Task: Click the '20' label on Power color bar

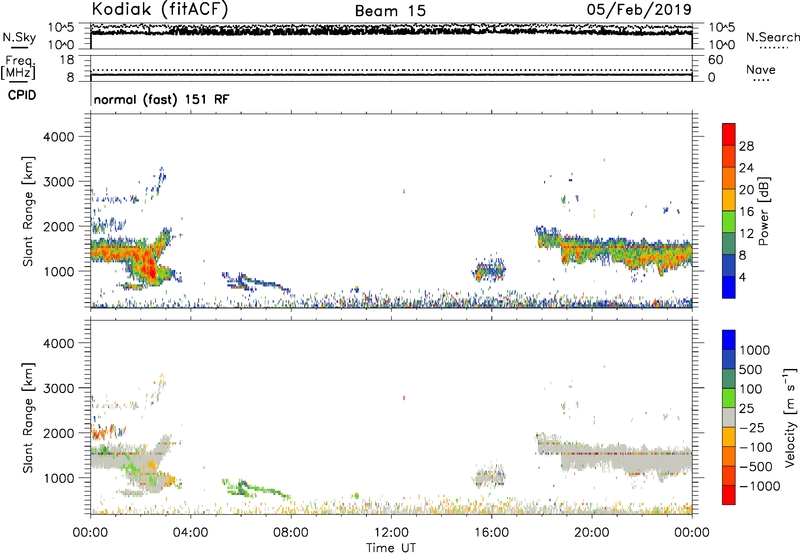Action: pyautogui.click(x=746, y=190)
